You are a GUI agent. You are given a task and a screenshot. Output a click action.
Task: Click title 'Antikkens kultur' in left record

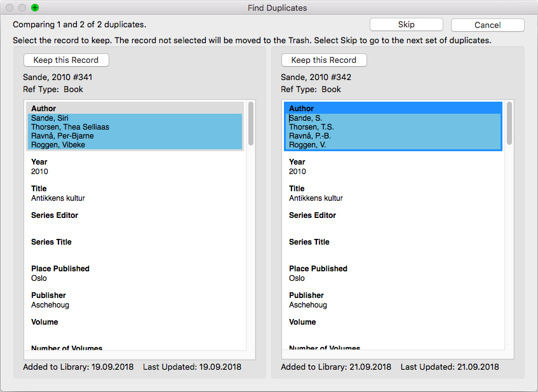pyautogui.click(x=58, y=198)
